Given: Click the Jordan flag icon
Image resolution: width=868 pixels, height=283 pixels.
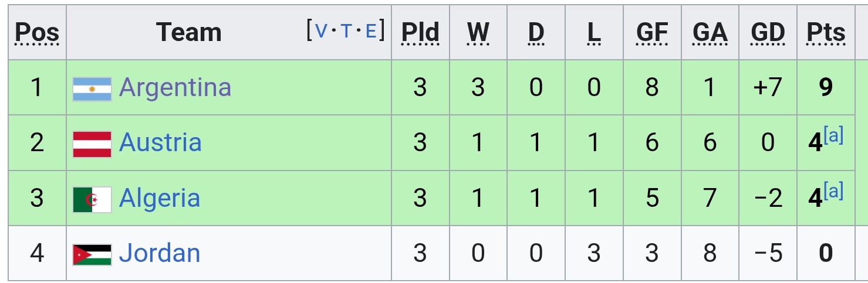Looking at the screenshot, I should click(92, 255).
